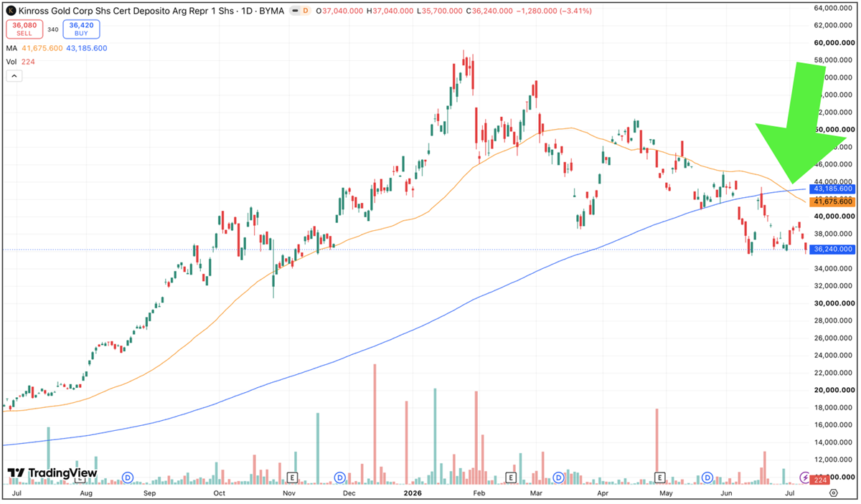The height and width of the screenshot is (504, 861).
Task: Select the MA indicator legend label
Action: pyautogui.click(x=11, y=48)
